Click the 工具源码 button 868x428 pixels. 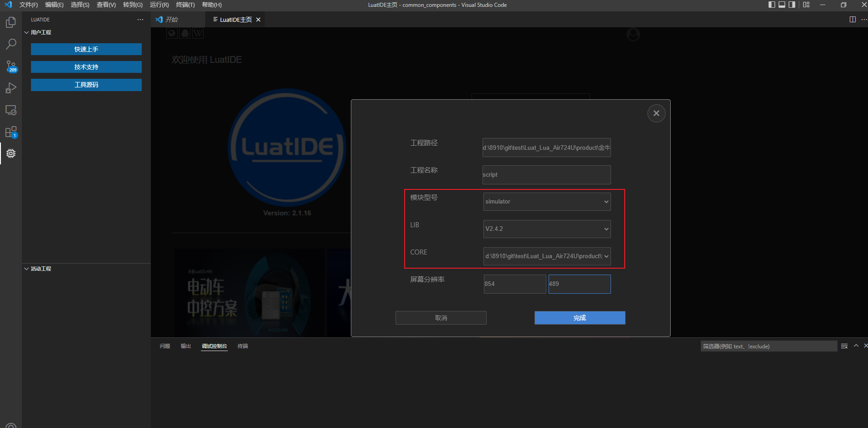[86, 85]
